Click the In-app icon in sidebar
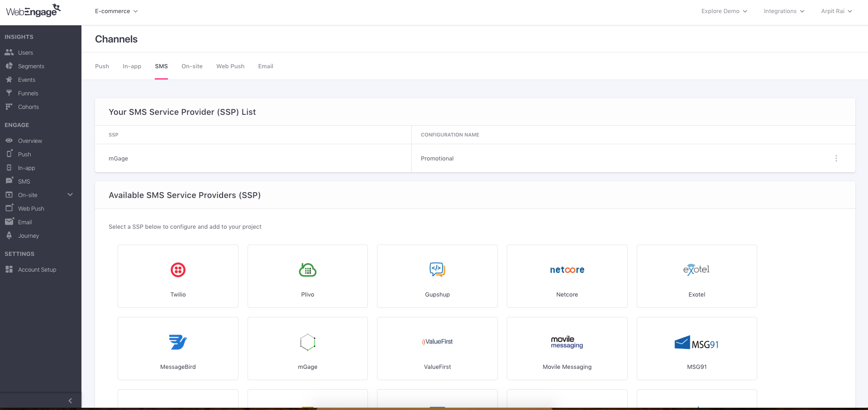This screenshot has height=410, width=868. click(x=9, y=168)
